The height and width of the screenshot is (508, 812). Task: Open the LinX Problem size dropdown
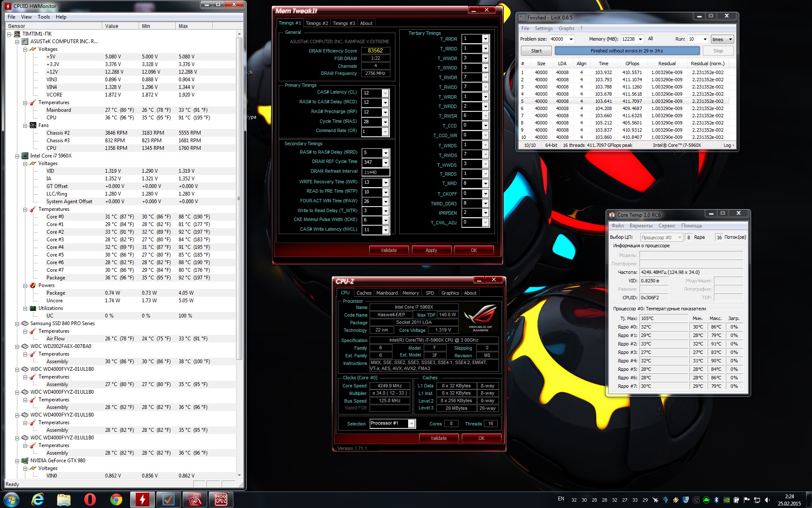tap(571, 39)
